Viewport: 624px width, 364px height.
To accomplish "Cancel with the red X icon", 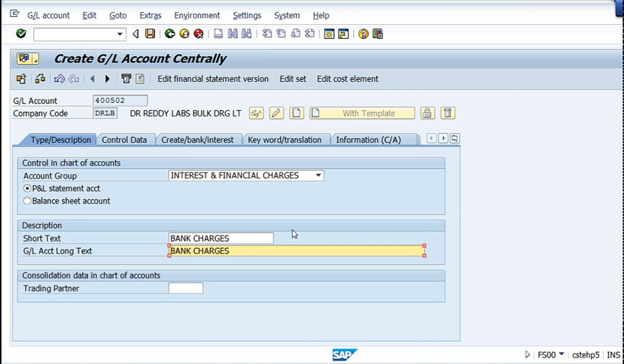I will tap(199, 34).
